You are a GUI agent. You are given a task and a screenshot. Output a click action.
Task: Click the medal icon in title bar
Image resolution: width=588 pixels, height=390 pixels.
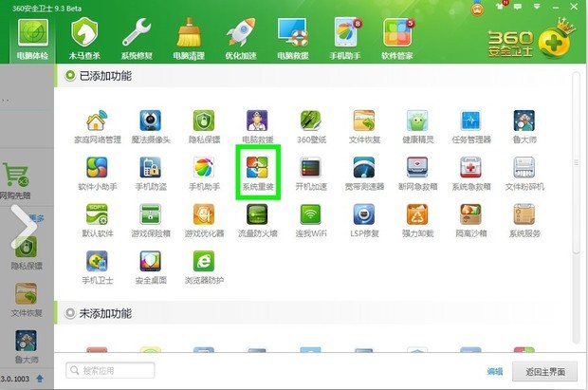pyautogui.click(x=477, y=9)
